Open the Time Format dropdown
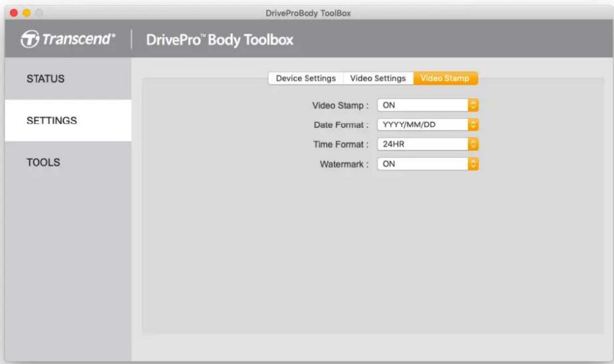This screenshot has width=614, height=364. (423, 145)
